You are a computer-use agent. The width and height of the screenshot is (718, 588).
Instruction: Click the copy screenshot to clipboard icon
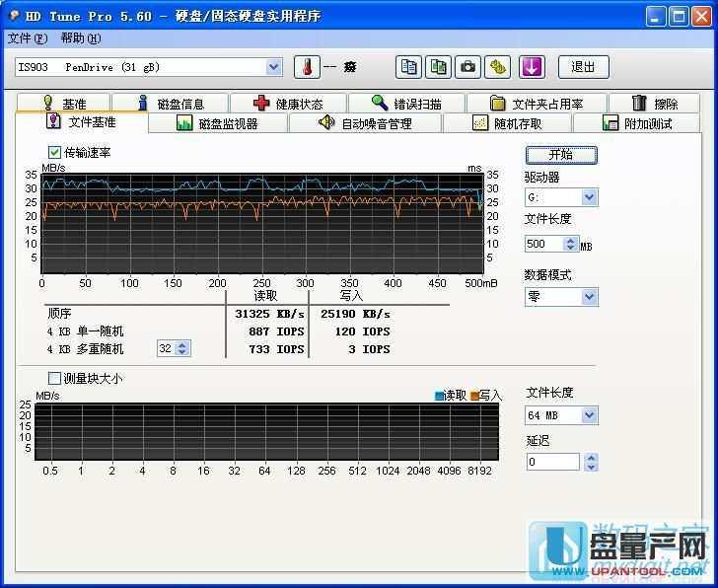coord(438,67)
